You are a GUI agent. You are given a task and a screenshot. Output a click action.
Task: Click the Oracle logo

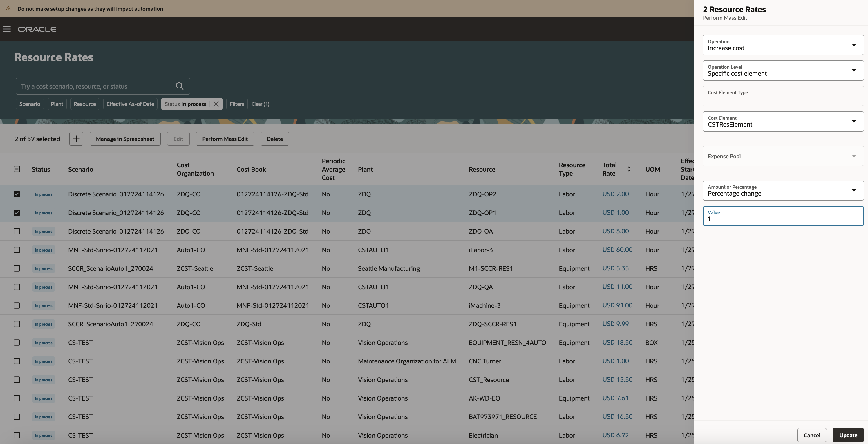[x=37, y=29]
